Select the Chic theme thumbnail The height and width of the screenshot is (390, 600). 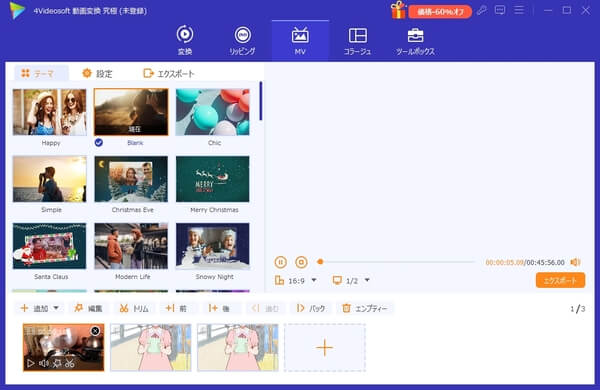point(212,112)
